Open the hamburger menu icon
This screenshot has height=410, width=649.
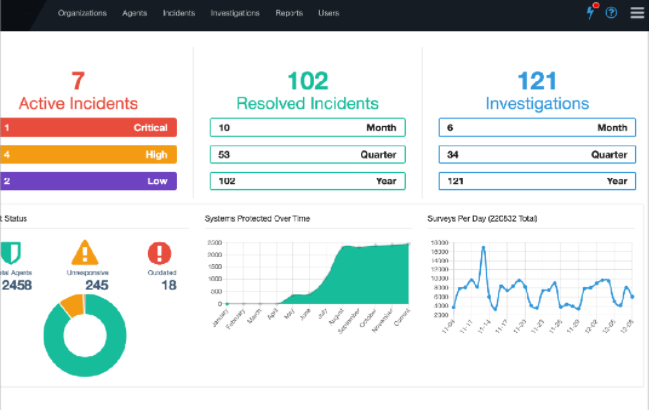tap(637, 13)
